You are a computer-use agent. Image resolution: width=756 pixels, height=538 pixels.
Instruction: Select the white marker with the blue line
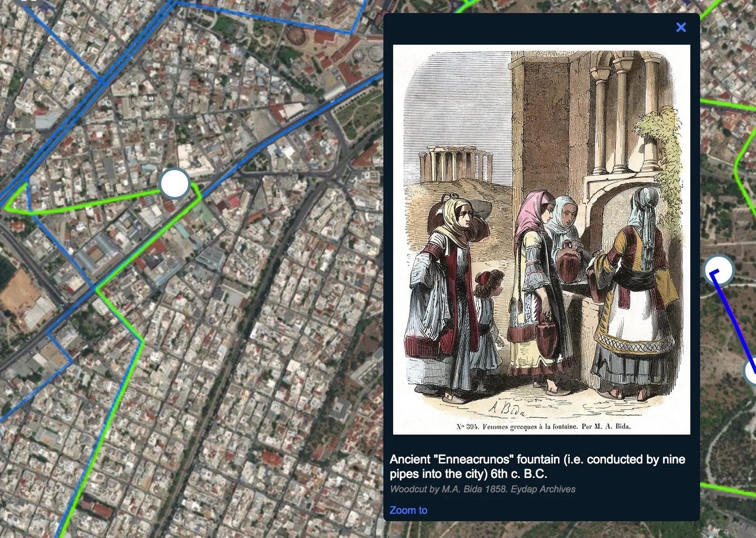click(719, 270)
